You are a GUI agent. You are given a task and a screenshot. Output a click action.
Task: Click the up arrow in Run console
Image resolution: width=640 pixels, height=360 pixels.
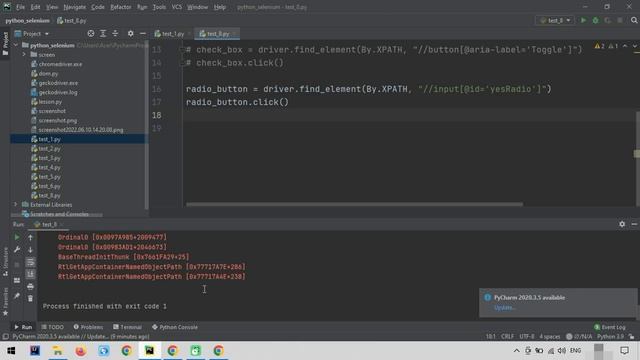coord(30,237)
